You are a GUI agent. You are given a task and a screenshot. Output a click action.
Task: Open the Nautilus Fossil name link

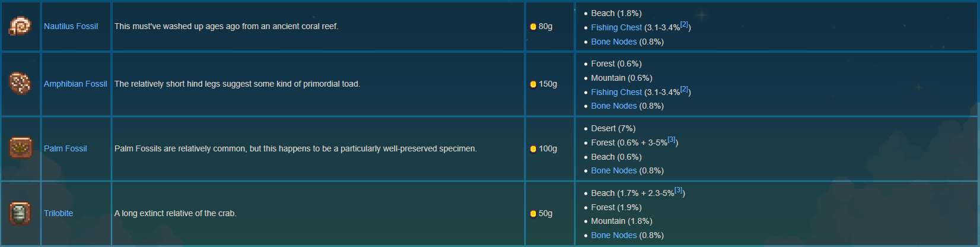point(71,26)
